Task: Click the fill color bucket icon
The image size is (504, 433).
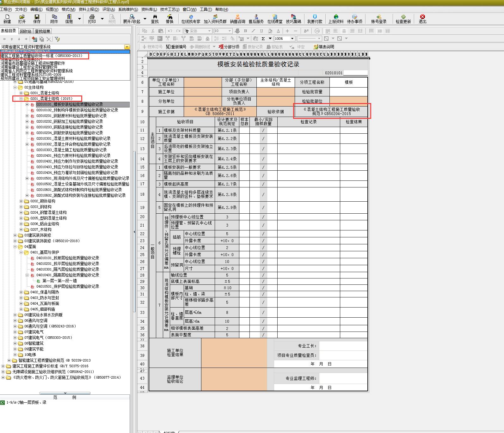Action: (270, 31)
